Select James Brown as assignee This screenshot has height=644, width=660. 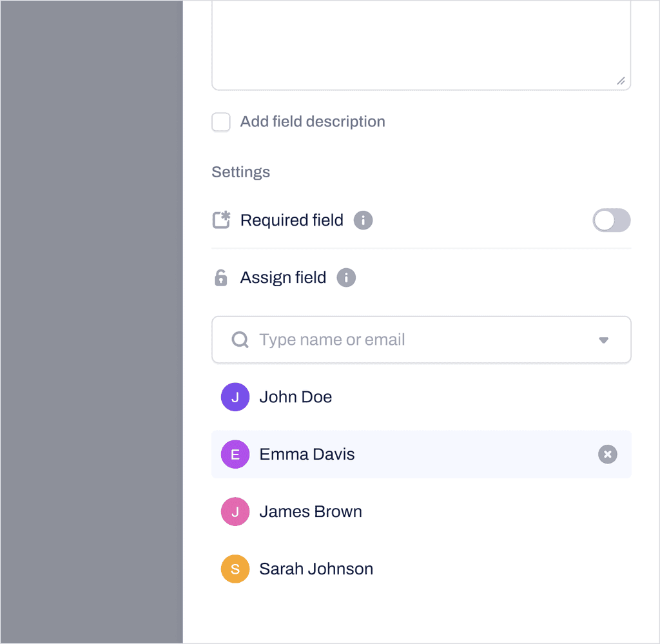coord(310,511)
